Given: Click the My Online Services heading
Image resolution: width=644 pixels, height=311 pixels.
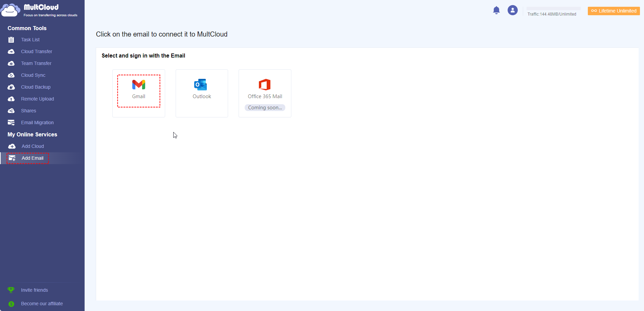Looking at the screenshot, I should [x=32, y=134].
